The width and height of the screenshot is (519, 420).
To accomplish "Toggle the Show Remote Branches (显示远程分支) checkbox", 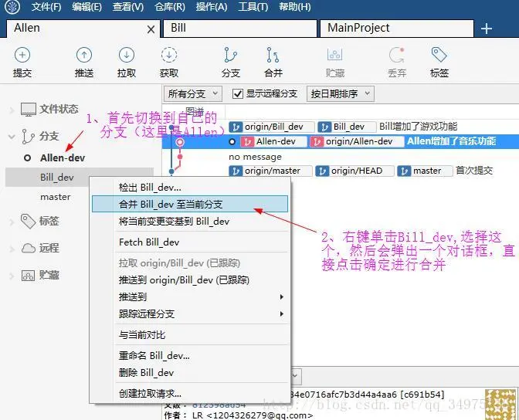I will click(x=238, y=94).
